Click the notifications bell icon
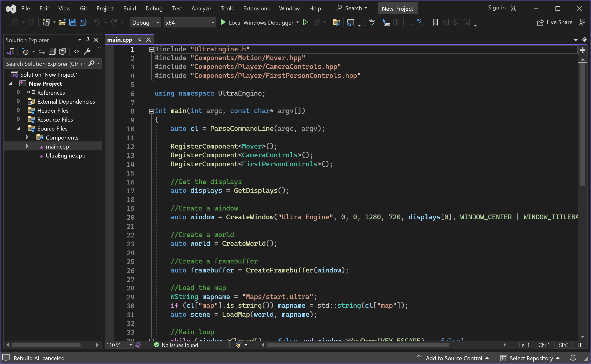This screenshot has width=591, height=364. point(573,358)
